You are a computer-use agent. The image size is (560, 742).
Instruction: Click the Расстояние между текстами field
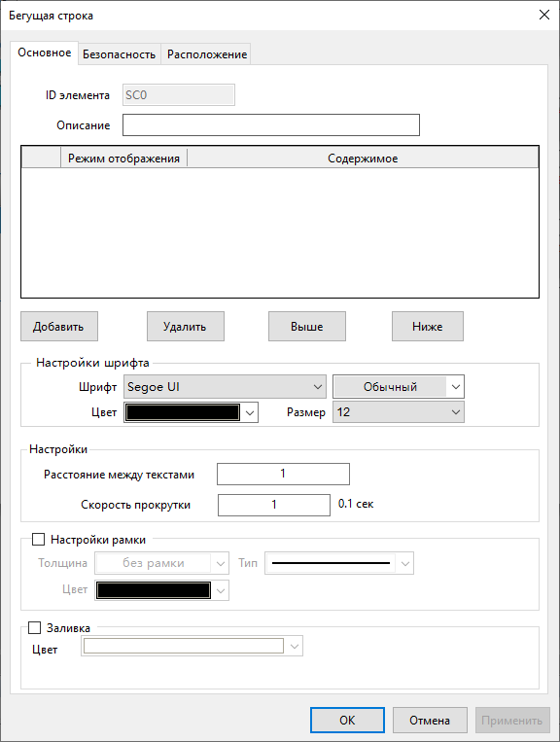(283, 474)
